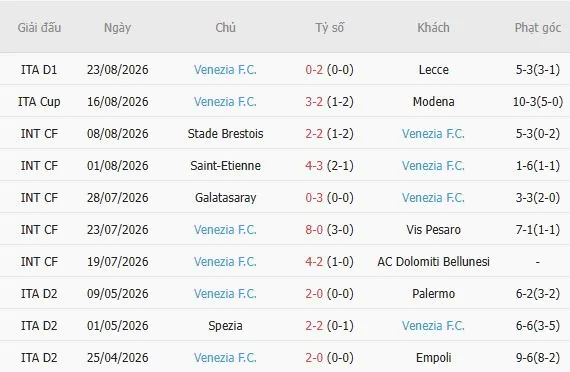This screenshot has height=372, width=570.
Task: Click AC Dolomiti Bellunesi team name
Action: 433,261
